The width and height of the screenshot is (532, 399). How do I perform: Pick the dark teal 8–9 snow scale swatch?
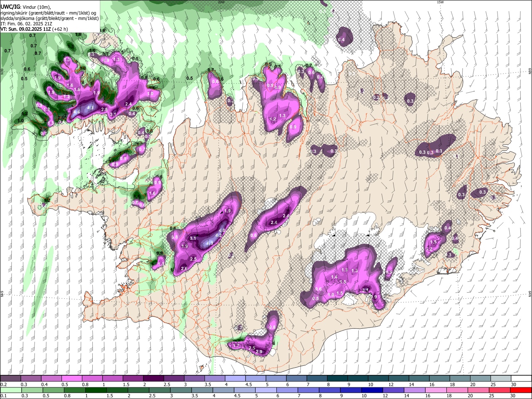point(337,379)
